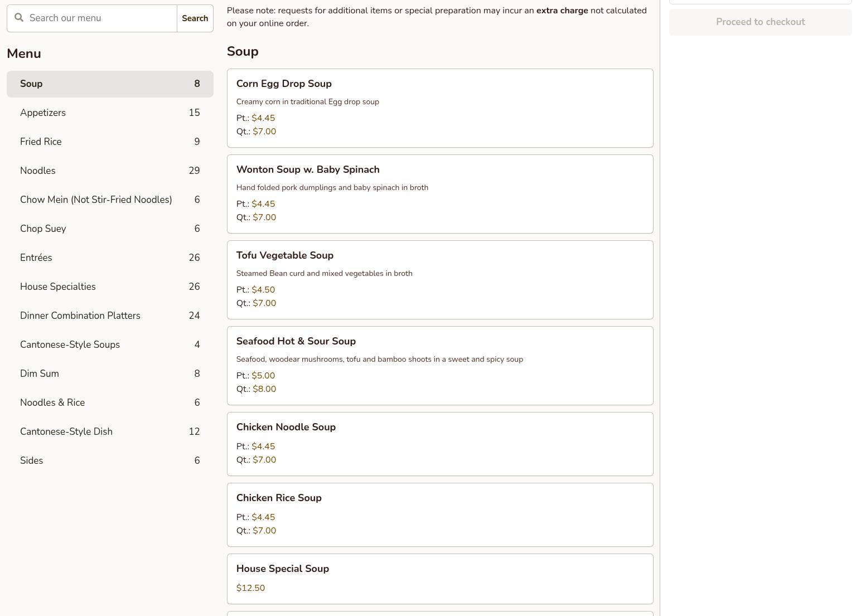Pick the Chicken Noodle Soup card
861x616 pixels.
click(439, 444)
